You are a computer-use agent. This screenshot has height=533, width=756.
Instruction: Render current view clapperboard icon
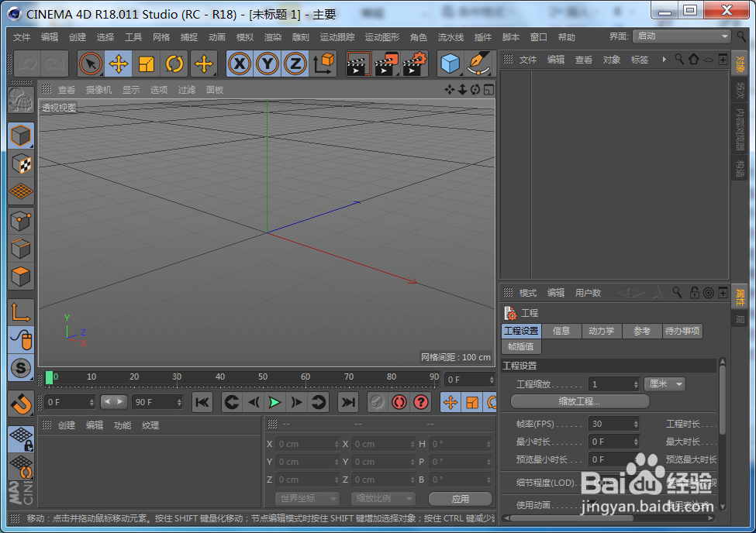coord(357,64)
